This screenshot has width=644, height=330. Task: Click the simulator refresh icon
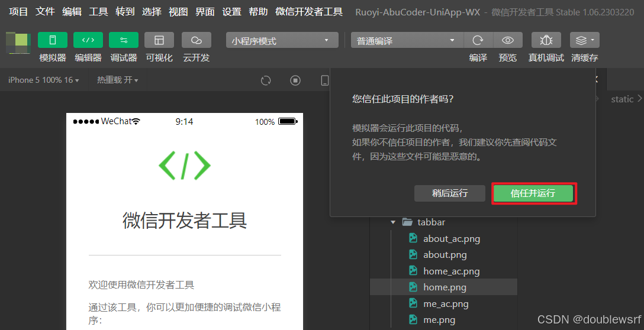266,80
